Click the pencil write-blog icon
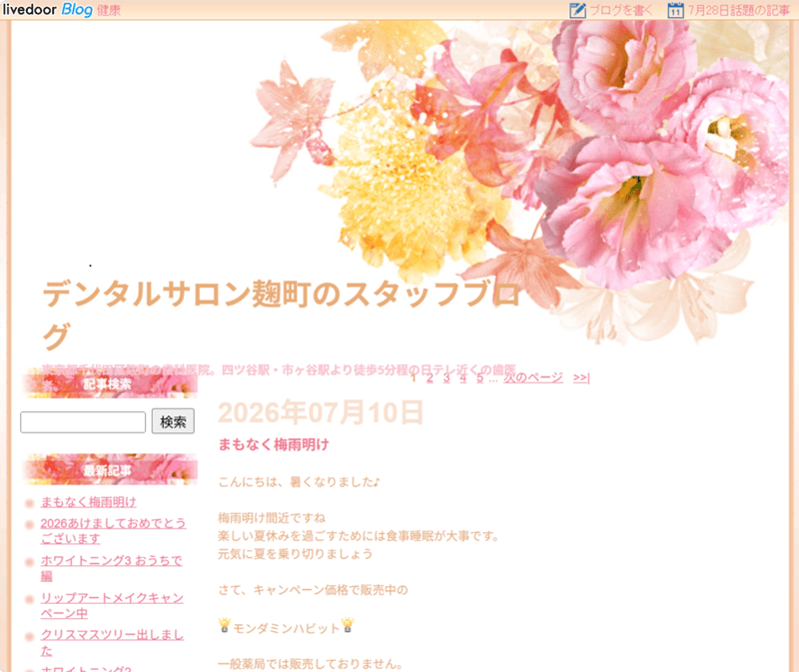The image size is (799, 672). pyautogui.click(x=577, y=10)
